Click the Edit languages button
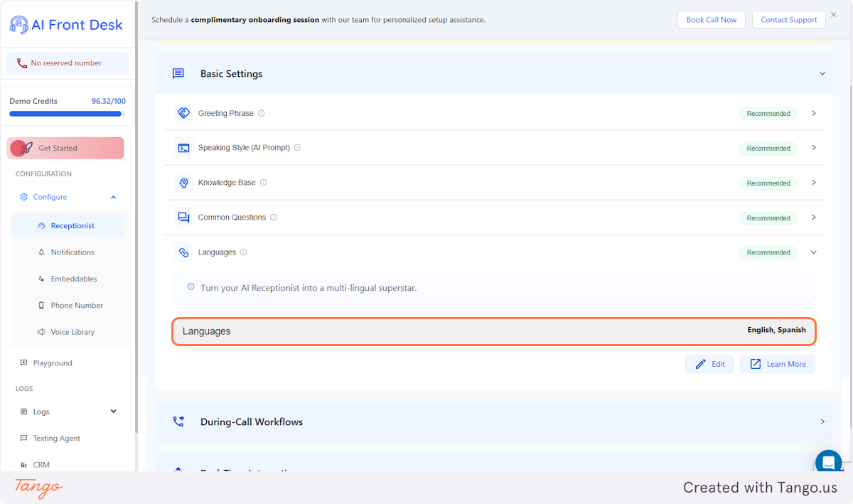The height and width of the screenshot is (504, 853). coord(709,364)
